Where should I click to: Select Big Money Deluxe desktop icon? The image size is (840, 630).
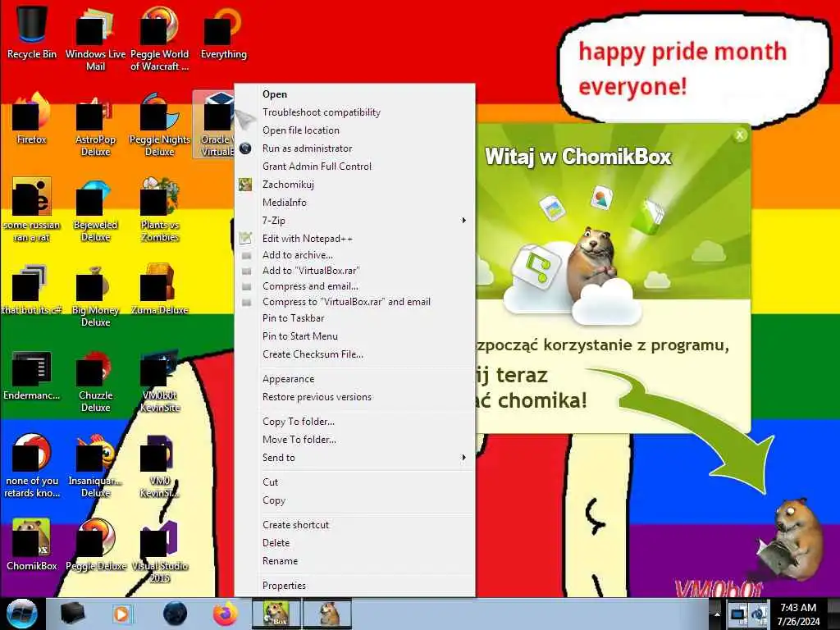pos(95,294)
